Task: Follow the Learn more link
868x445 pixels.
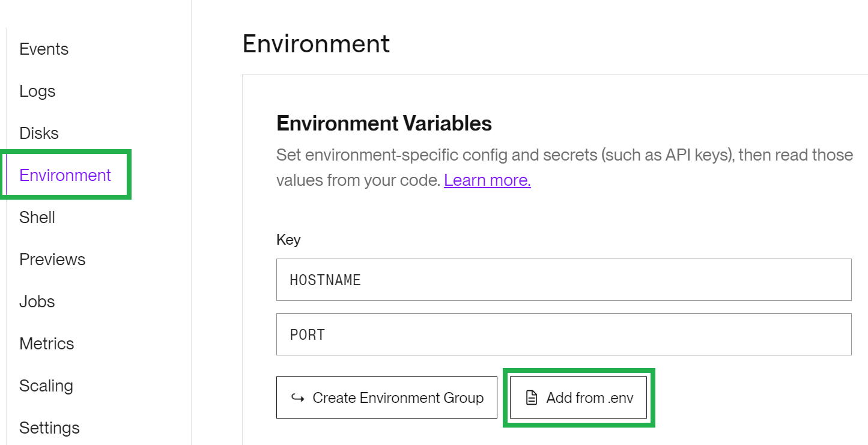Action: click(x=487, y=180)
